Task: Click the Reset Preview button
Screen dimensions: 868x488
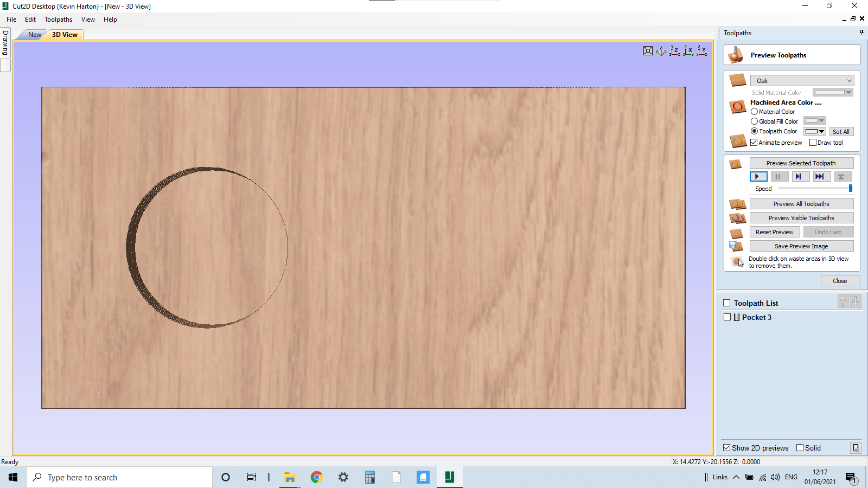Action: [x=775, y=232]
